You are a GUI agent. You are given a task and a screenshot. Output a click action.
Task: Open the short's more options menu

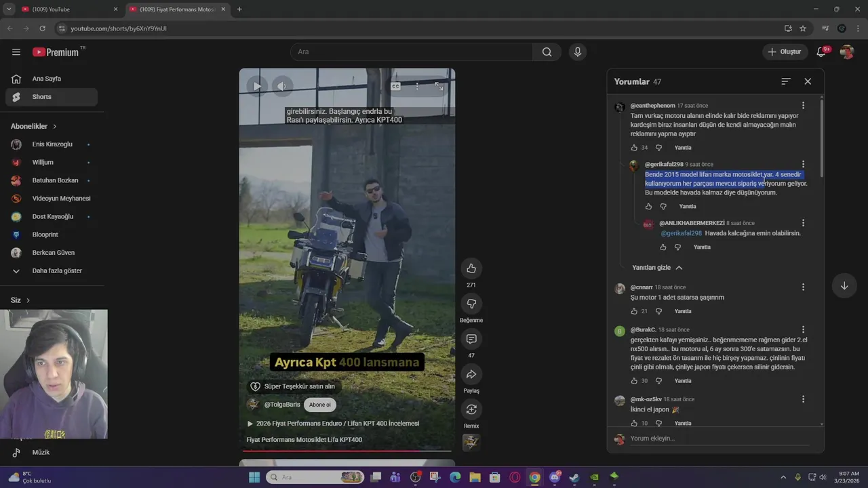point(417,86)
